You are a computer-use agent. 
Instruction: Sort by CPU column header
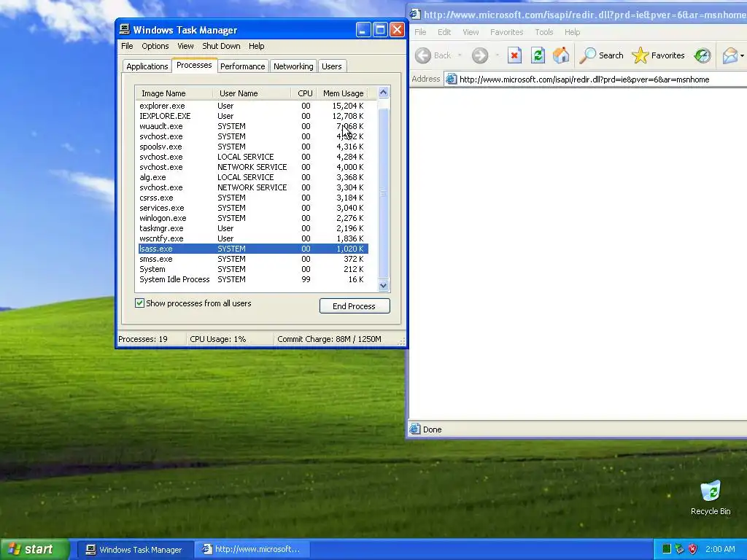(x=304, y=93)
